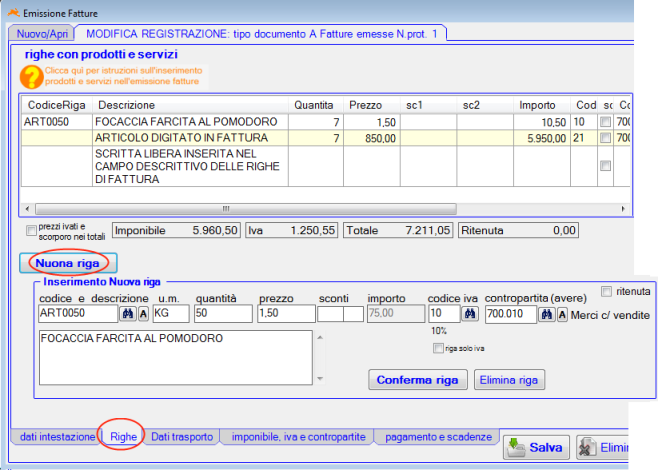Viewport: 658px width, 470px height.
Task: Click the table's left scroll arrow
Action: click(x=27, y=209)
